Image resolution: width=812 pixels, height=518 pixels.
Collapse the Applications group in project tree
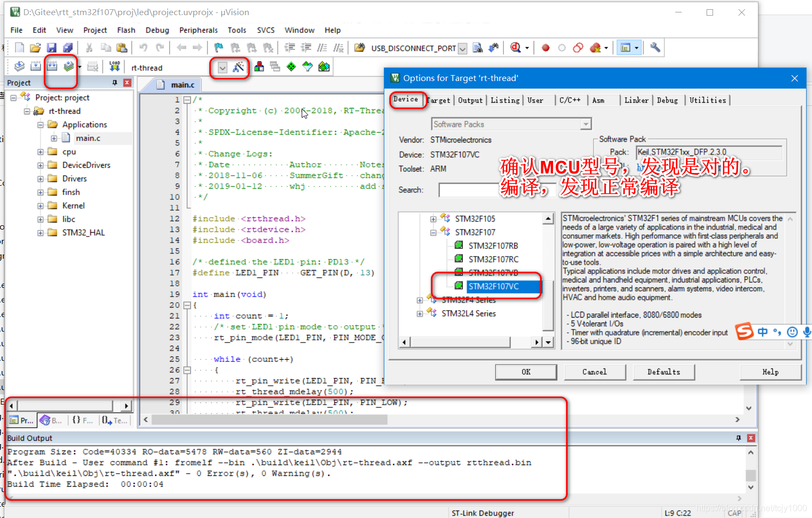pyautogui.click(x=41, y=125)
